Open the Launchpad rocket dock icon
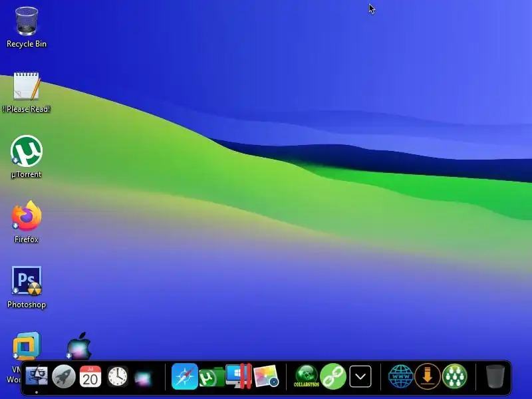532x399 pixels. pyautogui.click(x=63, y=376)
